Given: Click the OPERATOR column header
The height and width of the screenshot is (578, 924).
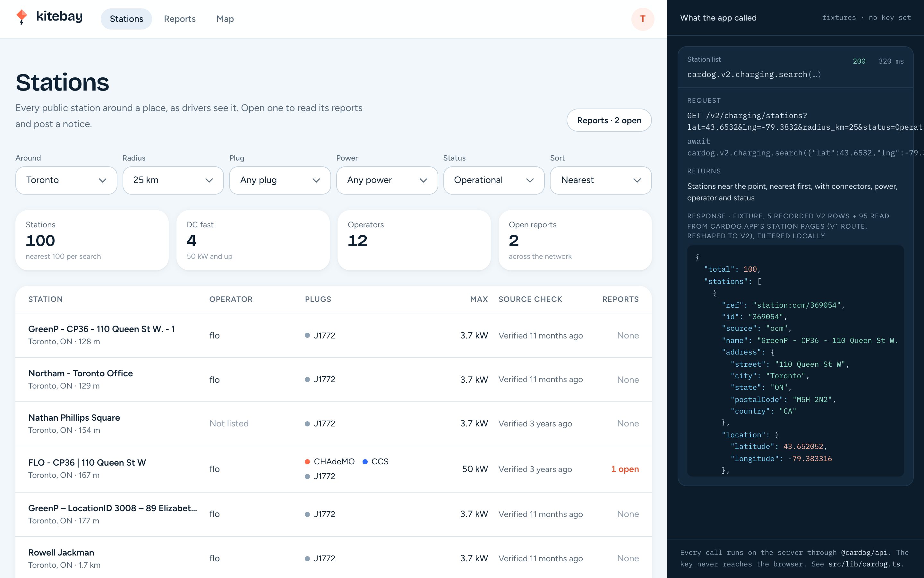Looking at the screenshot, I should pos(231,299).
